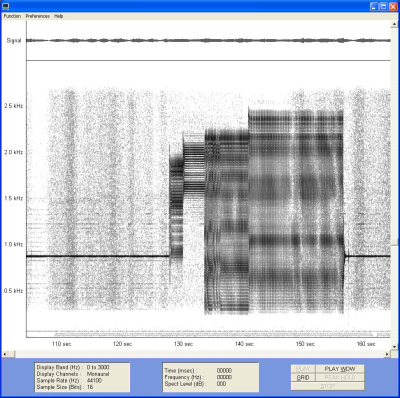This screenshot has width=400, height=398.
Task: Click the application icon in title bar
Action: (6, 6)
